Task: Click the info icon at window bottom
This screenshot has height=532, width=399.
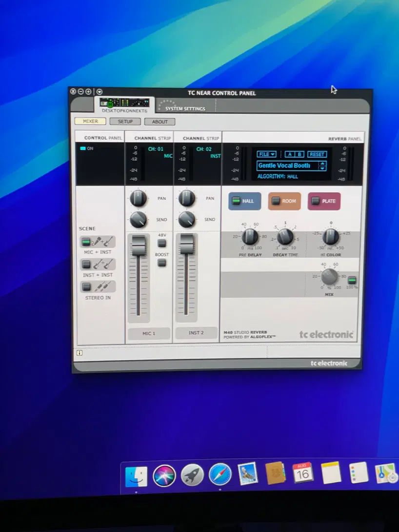Action: [x=80, y=353]
